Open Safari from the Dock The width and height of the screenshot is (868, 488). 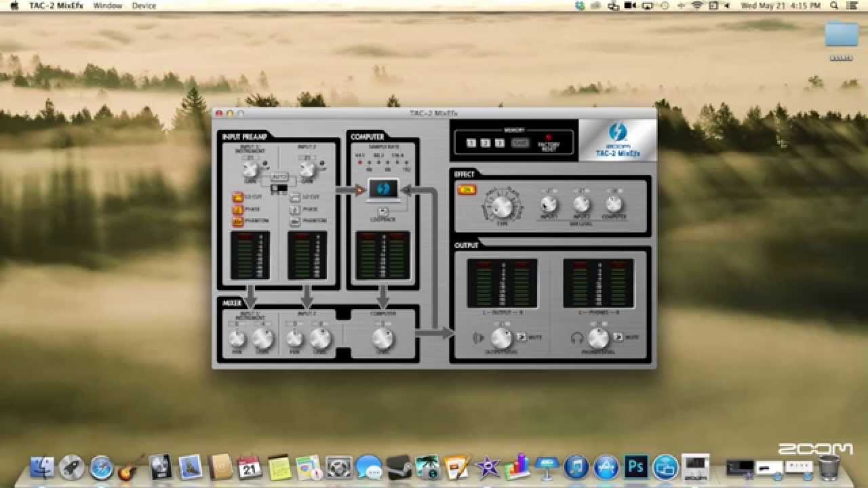[102, 467]
